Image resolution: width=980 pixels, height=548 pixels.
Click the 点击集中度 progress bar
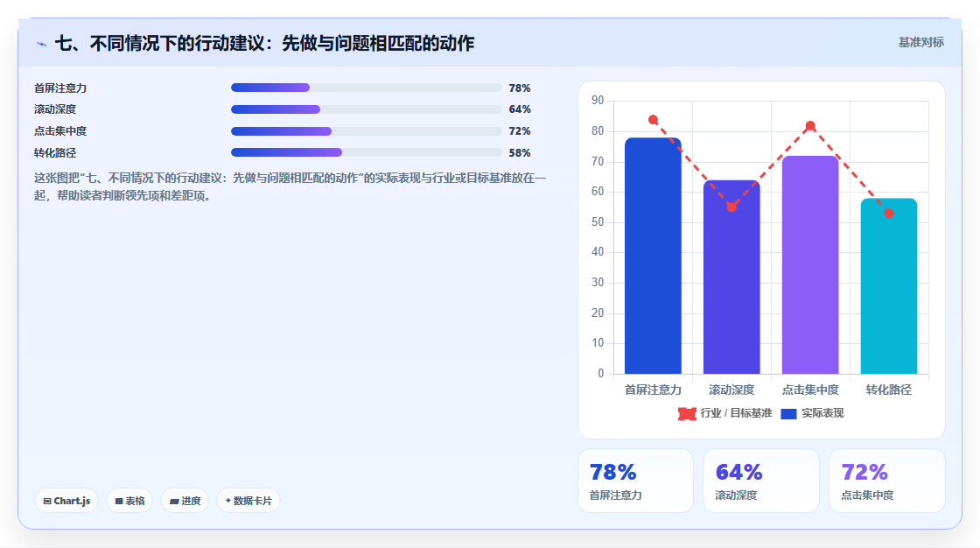tap(367, 131)
